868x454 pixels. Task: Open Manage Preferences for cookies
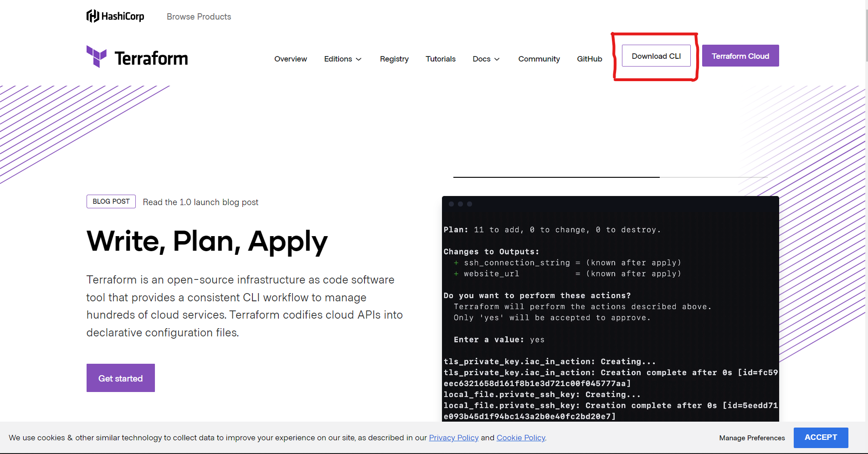coord(751,438)
